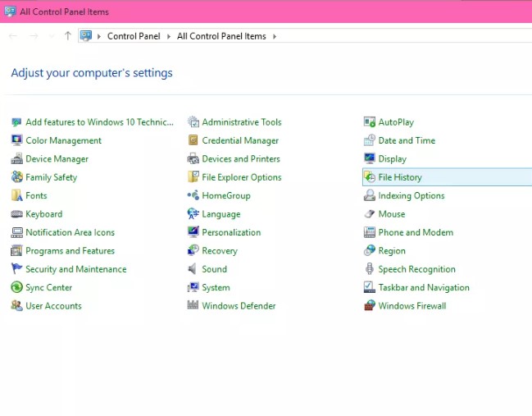
Task: Select the Control Panel breadcrumb
Action: click(x=134, y=36)
